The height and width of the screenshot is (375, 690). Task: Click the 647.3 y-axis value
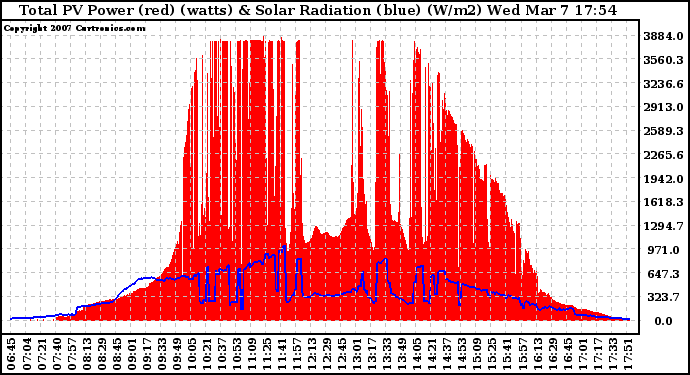pyautogui.click(x=665, y=274)
